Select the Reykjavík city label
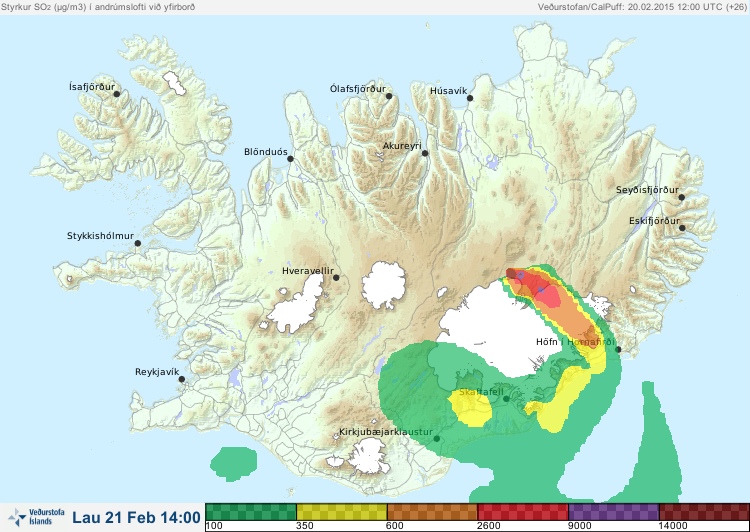The height and width of the screenshot is (532, 750). (157, 372)
